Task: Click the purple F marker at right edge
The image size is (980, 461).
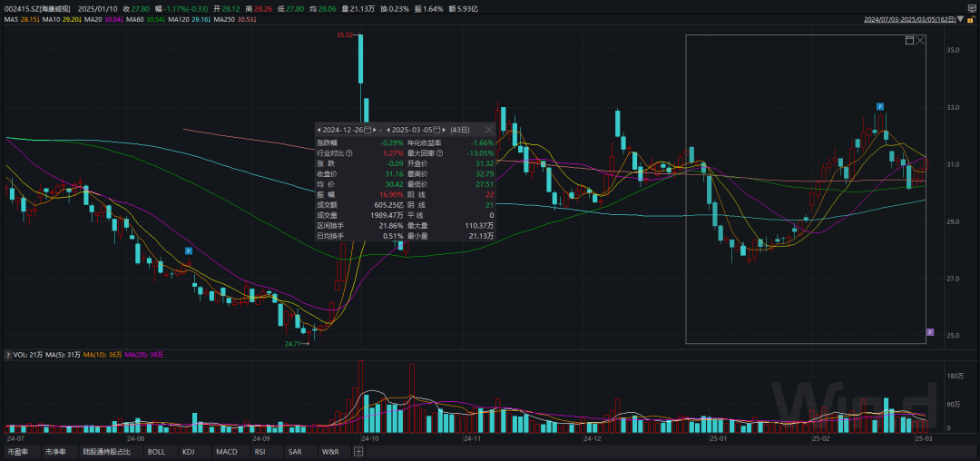Action: pos(929,332)
